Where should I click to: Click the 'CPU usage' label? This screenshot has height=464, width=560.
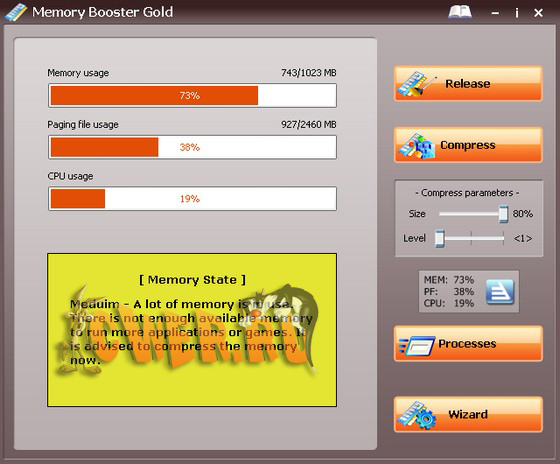coord(70,176)
